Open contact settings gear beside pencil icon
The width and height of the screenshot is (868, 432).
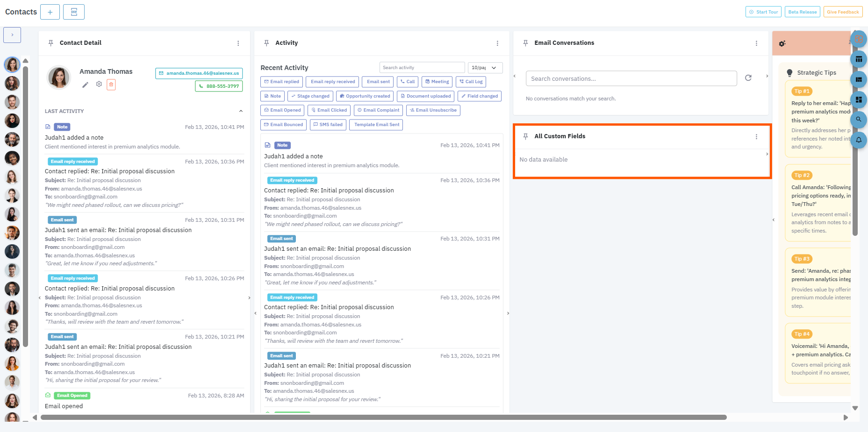click(x=99, y=84)
